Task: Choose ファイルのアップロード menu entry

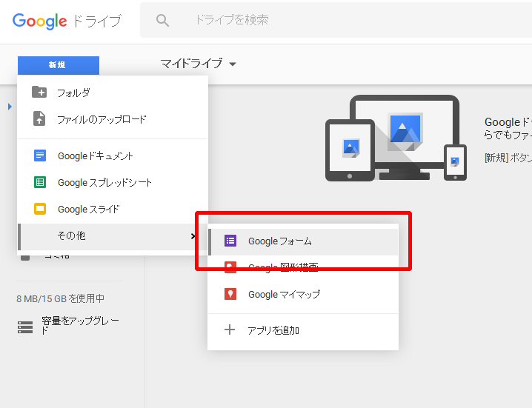Action: pyautogui.click(x=113, y=119)
